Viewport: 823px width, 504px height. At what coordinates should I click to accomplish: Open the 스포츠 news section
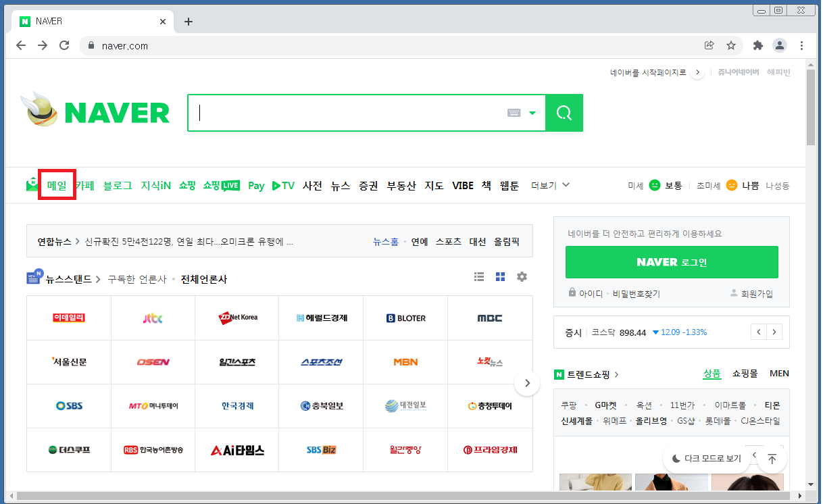click(x=449, y=241)
